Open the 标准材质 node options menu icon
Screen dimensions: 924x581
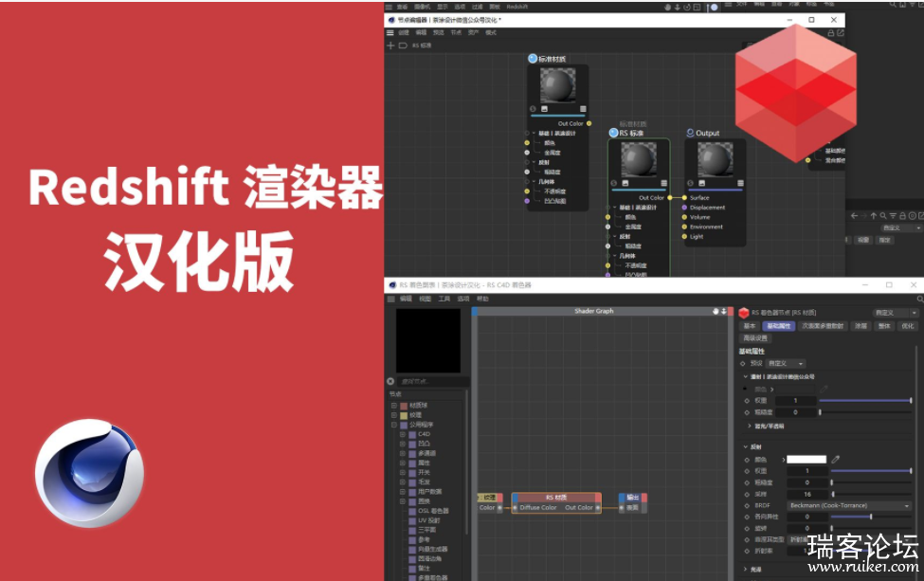(583, 109)
